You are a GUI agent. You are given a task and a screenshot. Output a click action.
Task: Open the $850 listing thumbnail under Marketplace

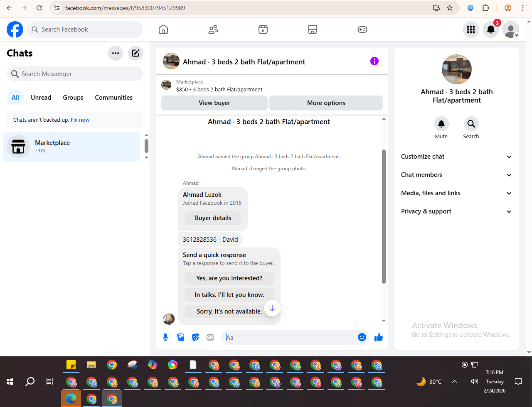tap(166, 85)
